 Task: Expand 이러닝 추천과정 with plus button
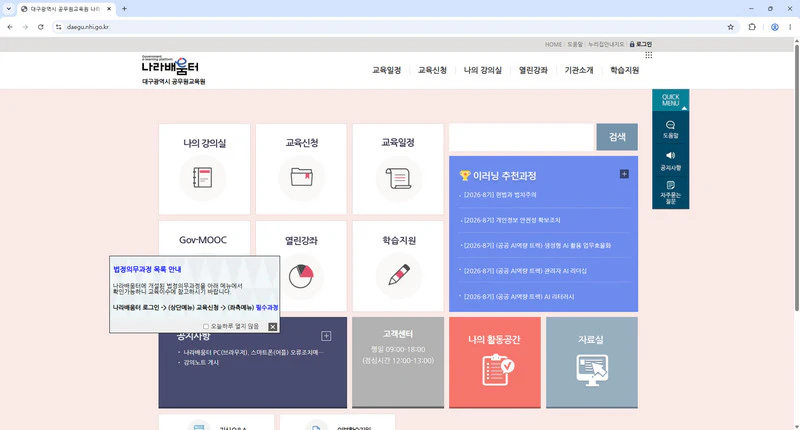point(624,174)
